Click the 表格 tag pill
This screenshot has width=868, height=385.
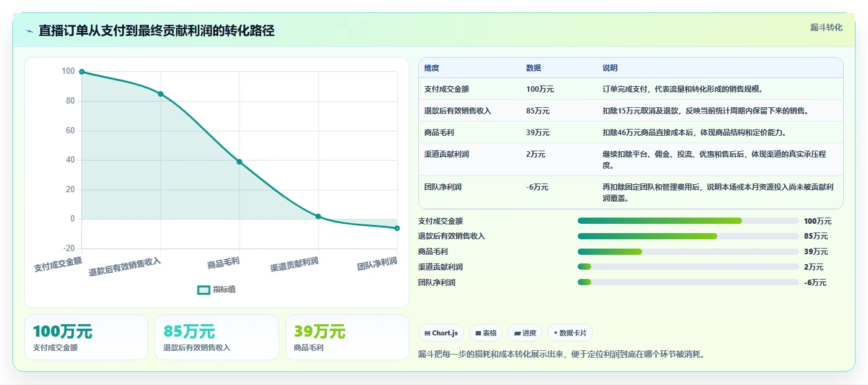coord(486,333)
